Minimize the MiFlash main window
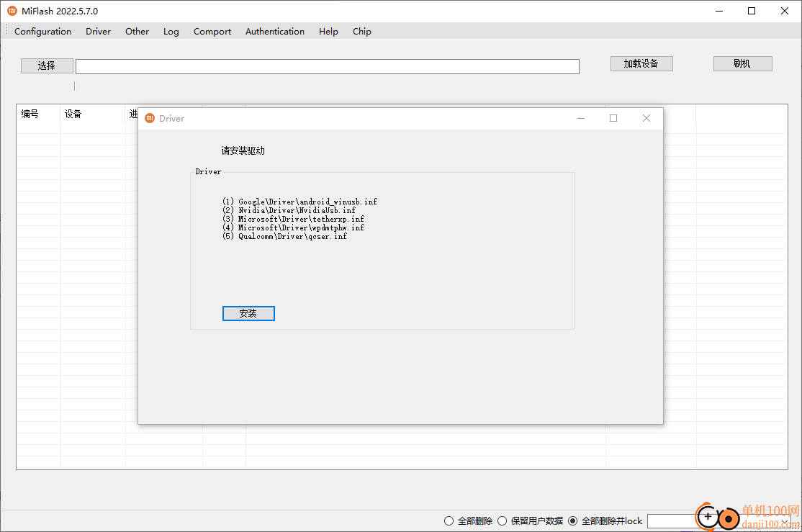 (719, 11)
